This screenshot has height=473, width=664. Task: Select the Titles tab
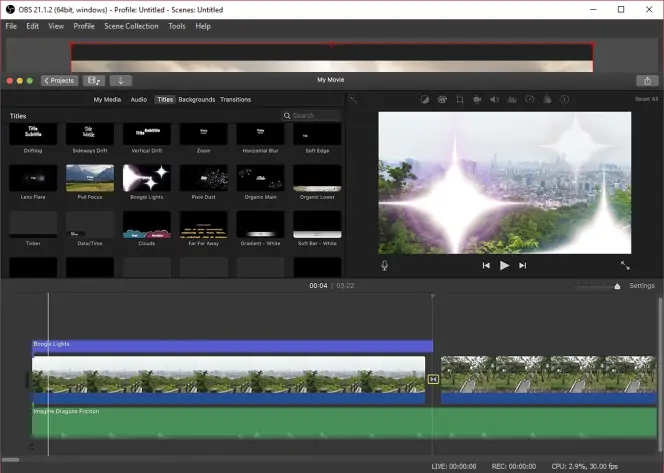pyautogui.click(x=165, y=100)
